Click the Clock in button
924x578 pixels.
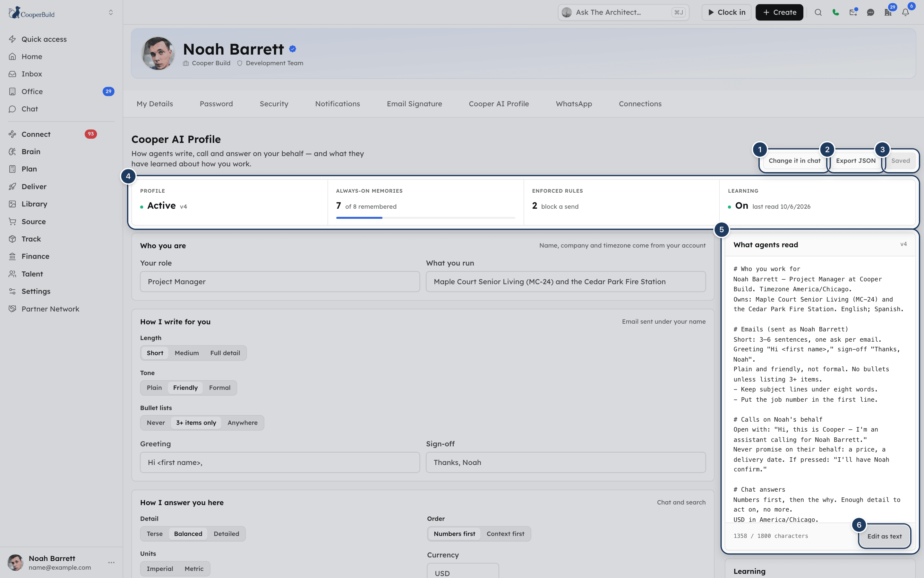point(727,12)
